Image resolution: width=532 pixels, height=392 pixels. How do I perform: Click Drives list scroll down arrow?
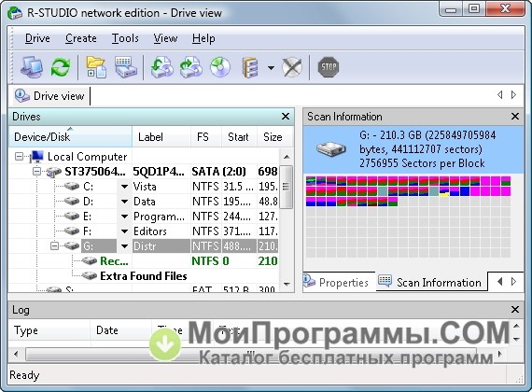tap(287, 284)
